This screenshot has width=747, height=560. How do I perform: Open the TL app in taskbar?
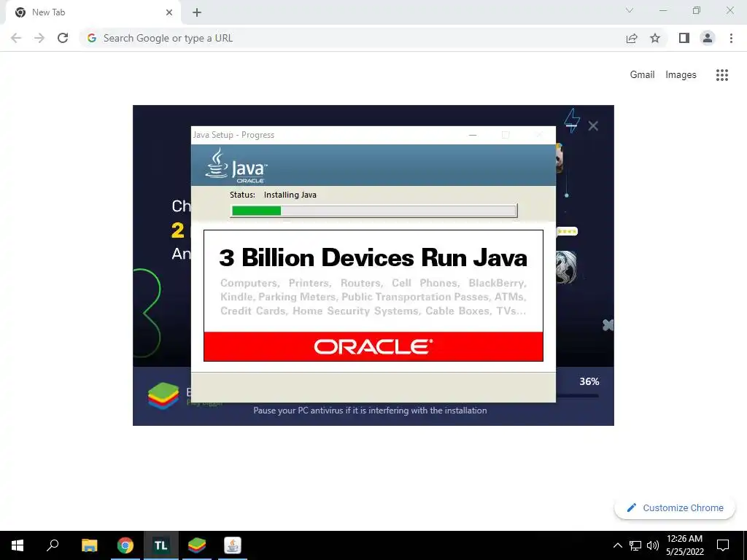[161, 545]
